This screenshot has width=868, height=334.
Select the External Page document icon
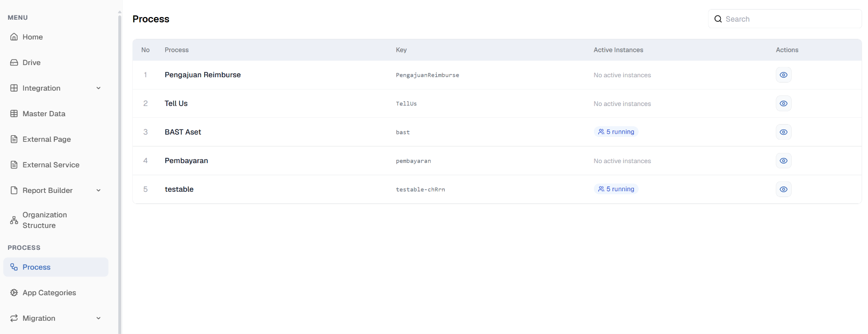tap(14, 139)
